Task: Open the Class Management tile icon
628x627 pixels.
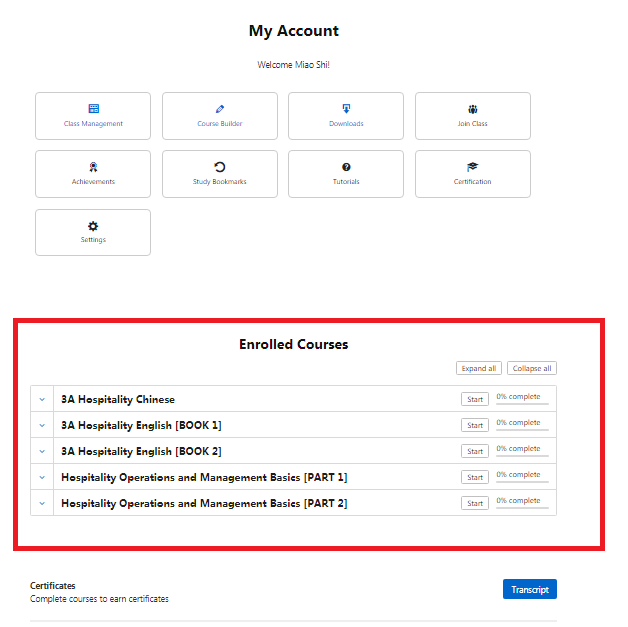Action: 93,109
